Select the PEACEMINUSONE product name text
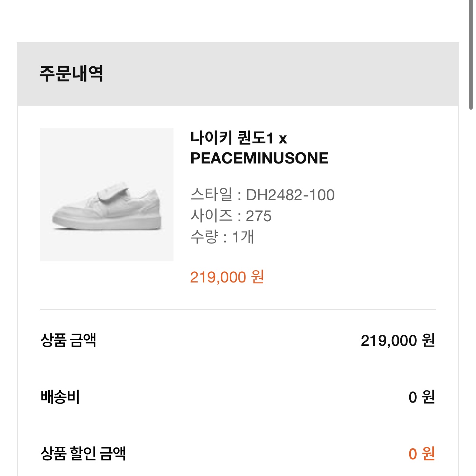Screen dimensions: 476x476 point(259,158)
